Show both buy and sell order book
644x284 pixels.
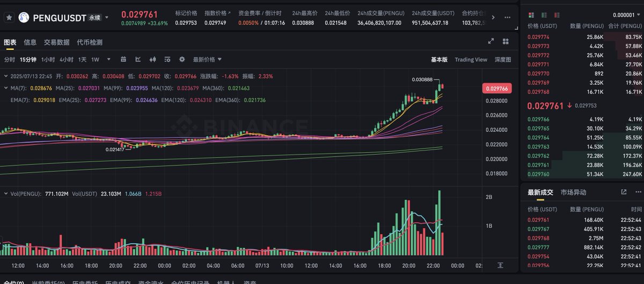[531, 15]
